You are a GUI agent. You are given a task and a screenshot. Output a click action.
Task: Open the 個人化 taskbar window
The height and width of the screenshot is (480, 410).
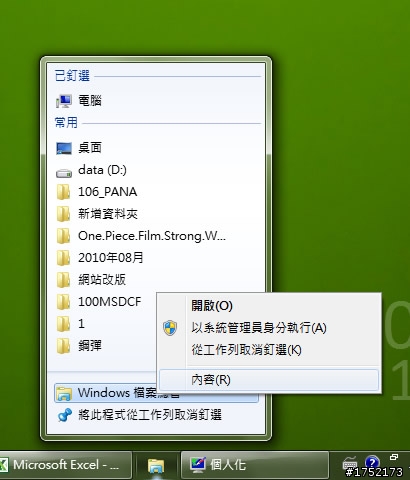(255, 465)
